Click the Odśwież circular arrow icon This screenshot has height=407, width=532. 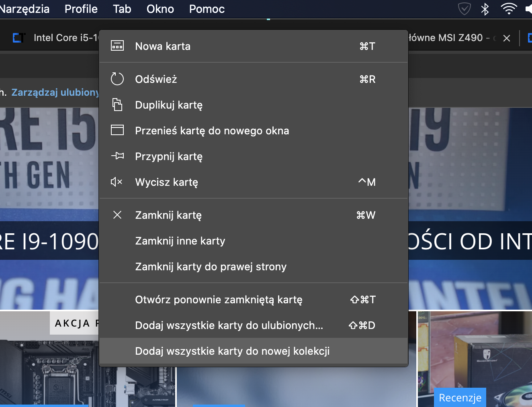tap(117, 79)
